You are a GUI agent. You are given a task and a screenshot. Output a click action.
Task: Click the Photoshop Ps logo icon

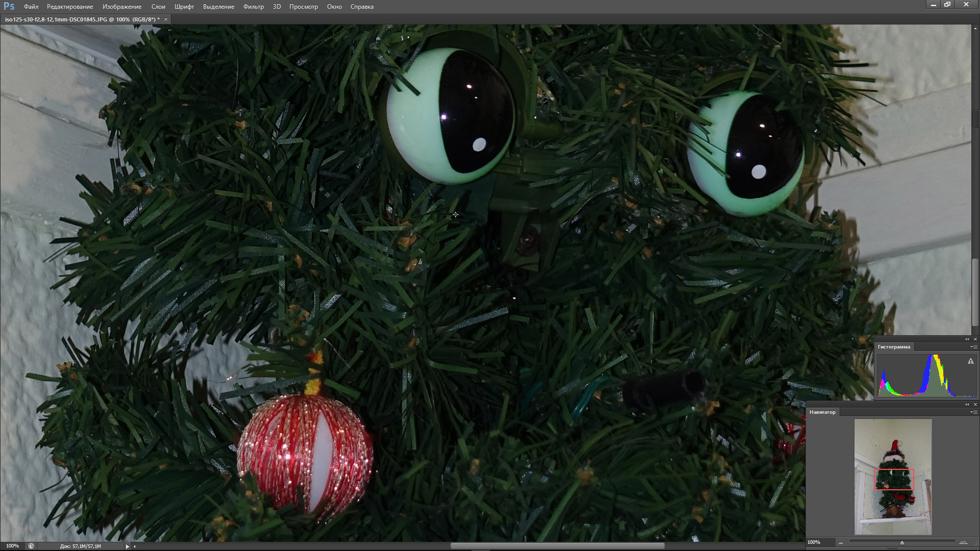[9, 6]
